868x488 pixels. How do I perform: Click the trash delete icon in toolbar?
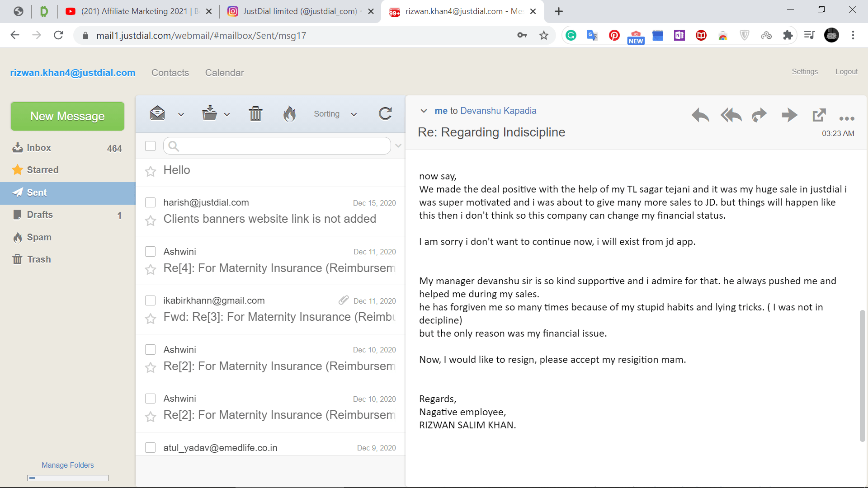pyautogui.click(x=255, y=114)
